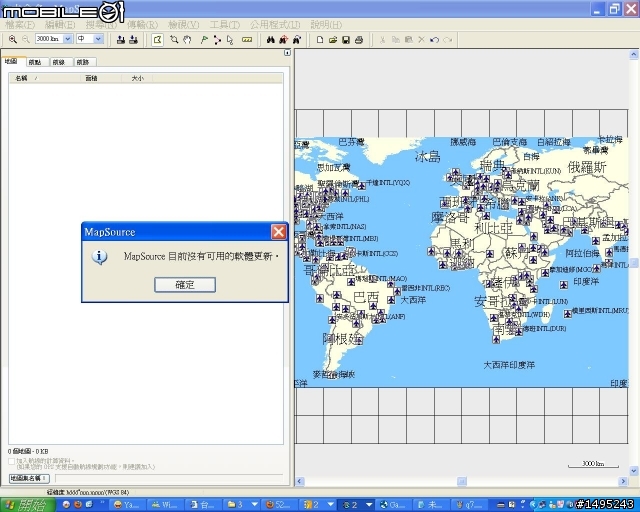This screenshot has width=640, height=512.
Task: Click the new file icon
Action: click(320, 40)
